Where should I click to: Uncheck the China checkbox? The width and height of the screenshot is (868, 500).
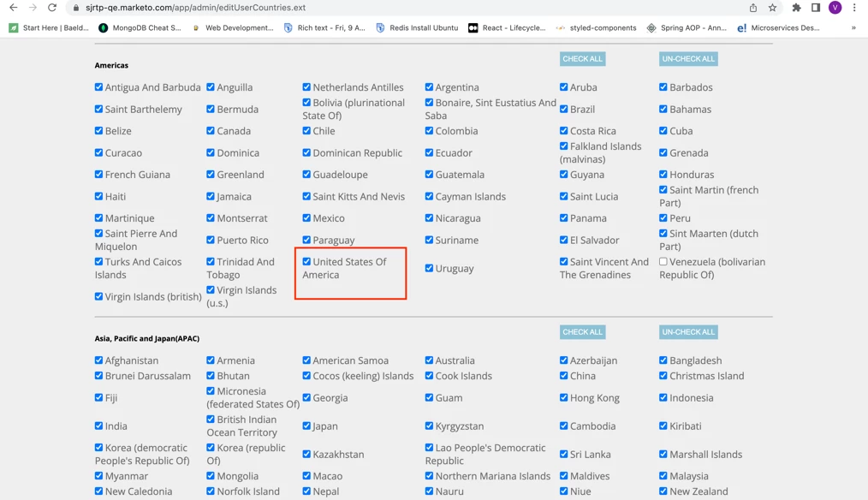[x=563, y=375]
